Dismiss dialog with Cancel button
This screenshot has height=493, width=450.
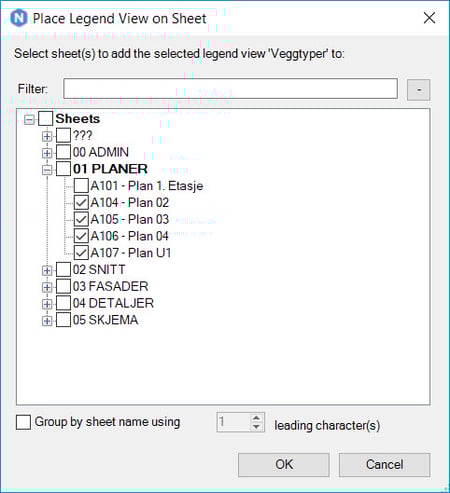(385, 465)
